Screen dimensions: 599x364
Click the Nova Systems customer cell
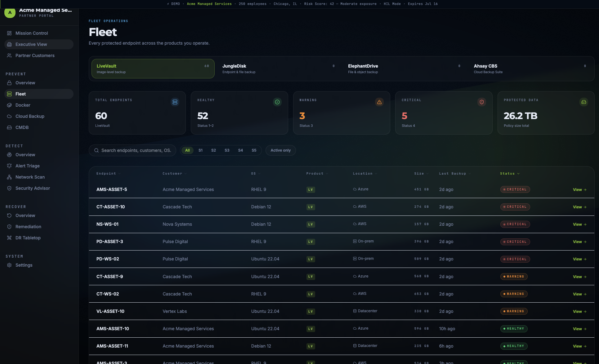(177, 224)
